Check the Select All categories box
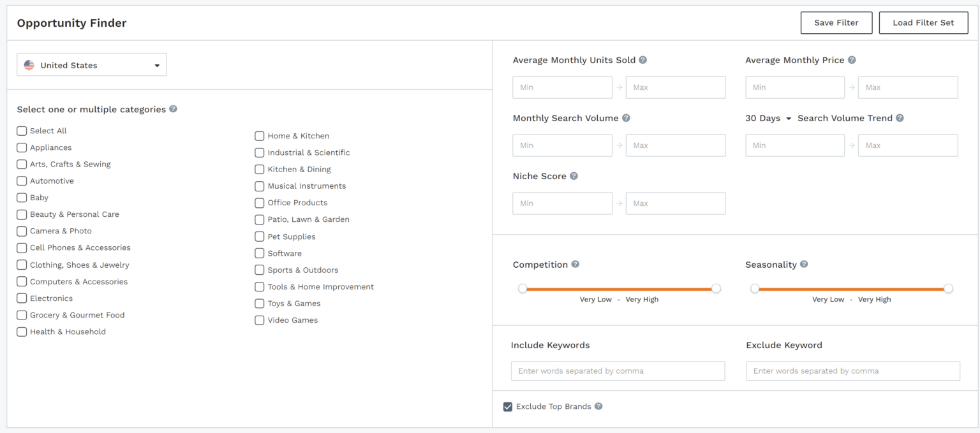980x433 pixels. pos(22,131)
